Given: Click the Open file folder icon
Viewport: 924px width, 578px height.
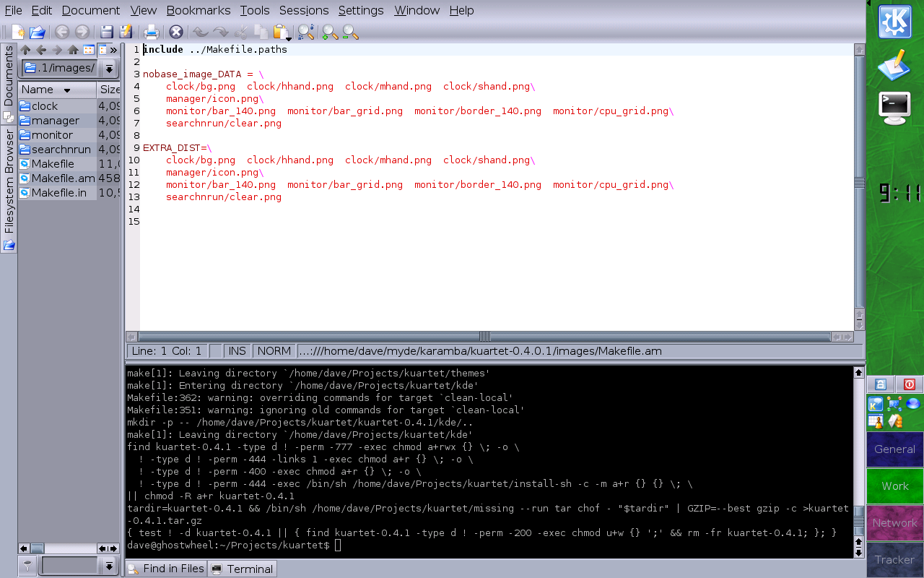Looking at the screenshot, I should point(38,32).
